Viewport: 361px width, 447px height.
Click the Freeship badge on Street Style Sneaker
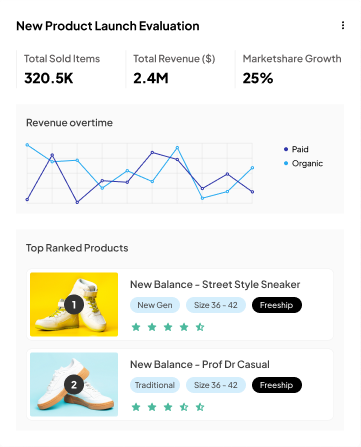pos(277,305)
